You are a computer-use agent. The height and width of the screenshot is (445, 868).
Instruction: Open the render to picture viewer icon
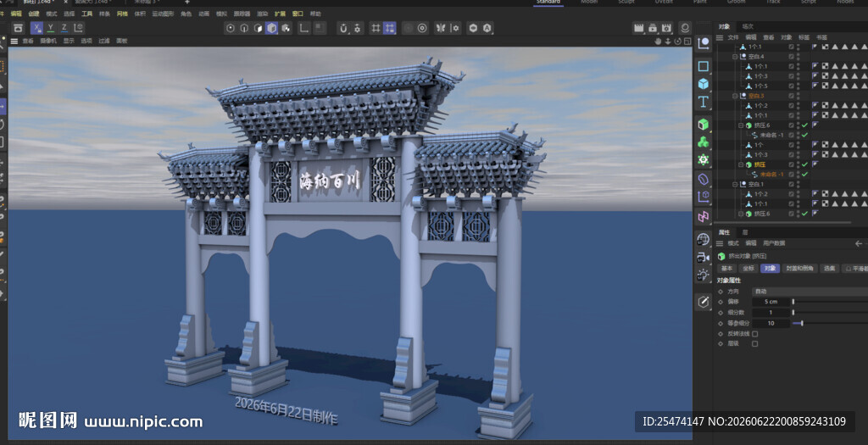[653, 28]
